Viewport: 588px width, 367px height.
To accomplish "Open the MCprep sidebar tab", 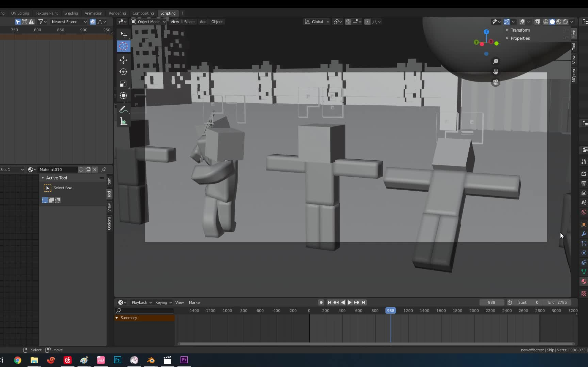I will 574,75.
